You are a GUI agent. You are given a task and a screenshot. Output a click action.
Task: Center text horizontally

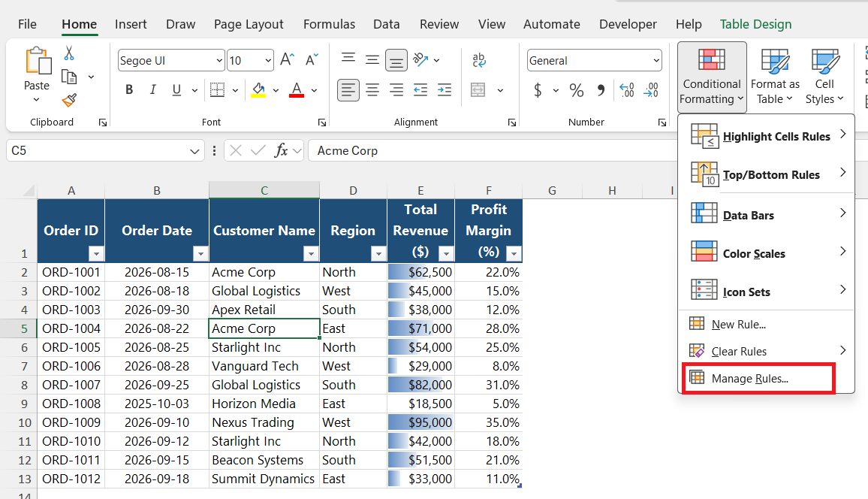click(372, 89)
